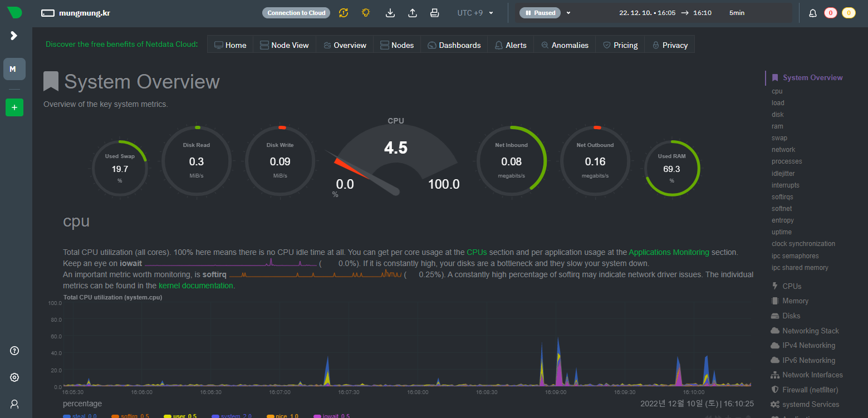The height and width of the screenshot is (418, 868).
Task: Click the 5min duration label
Action: (737, 13)
